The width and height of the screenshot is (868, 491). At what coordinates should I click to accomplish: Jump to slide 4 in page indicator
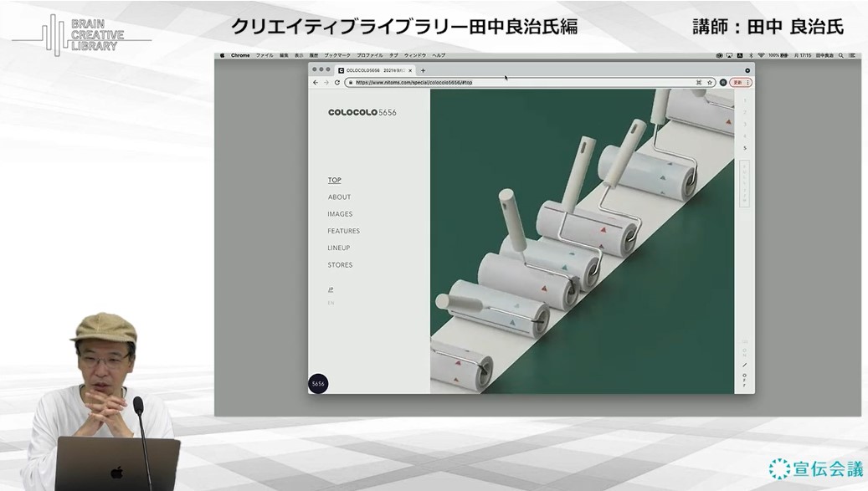[x=745, y=136]
